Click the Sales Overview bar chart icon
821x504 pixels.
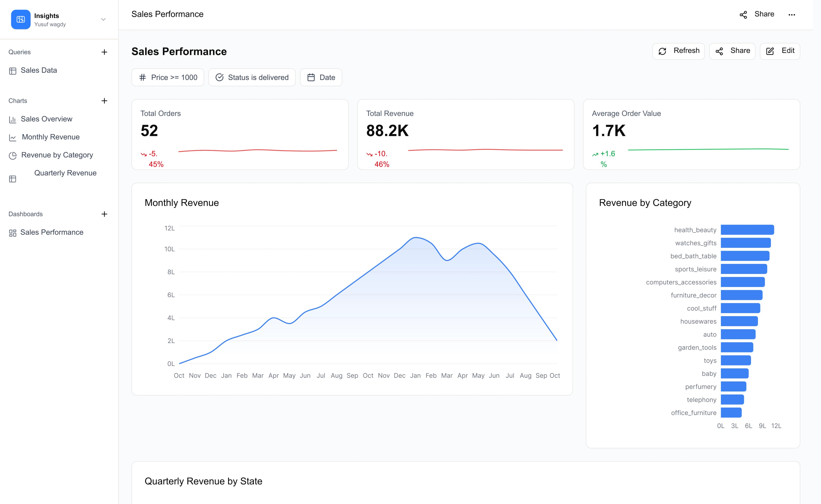(x=13, y=119)
